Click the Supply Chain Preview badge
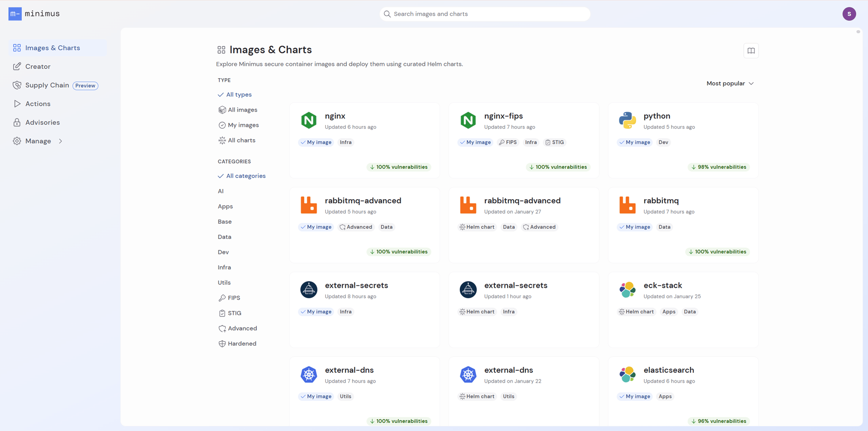 85,86
